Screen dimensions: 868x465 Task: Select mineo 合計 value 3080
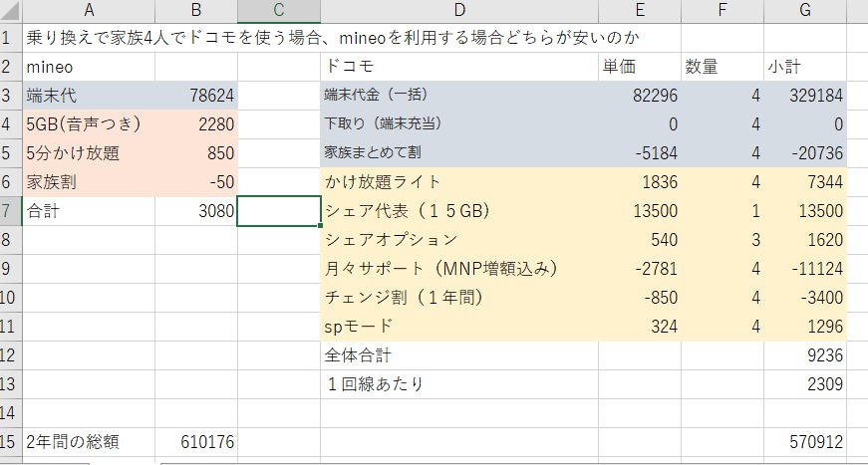pyautogui.click(x=196, y=211)
